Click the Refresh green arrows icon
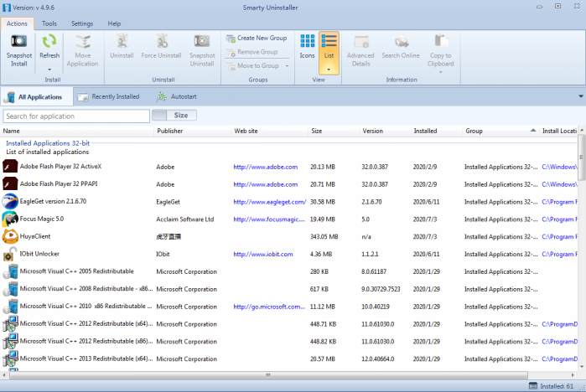Image resolution: width=586 pixels, height=392 pixels. (49, 41)
